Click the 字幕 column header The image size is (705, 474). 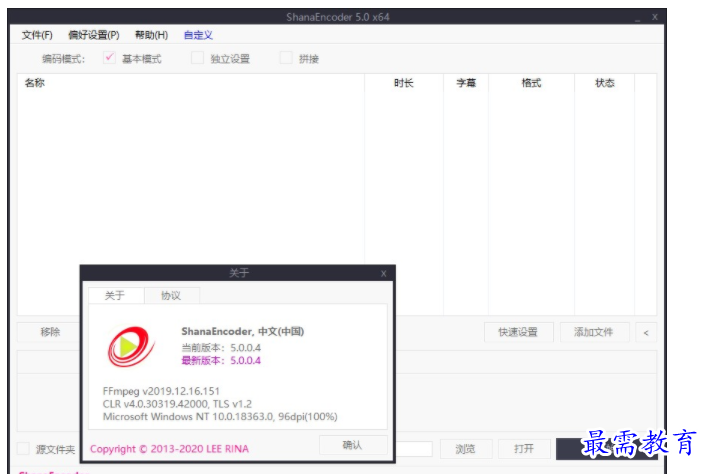466,83
